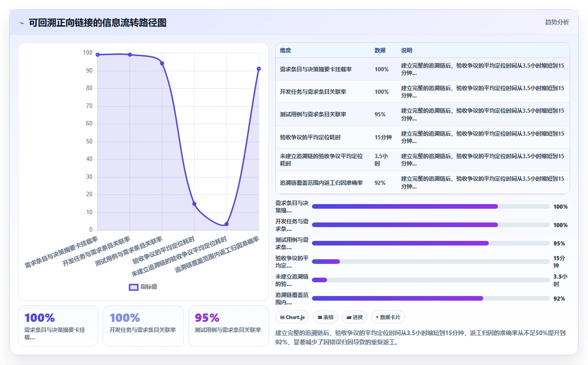The width and height of the screenshot is (588, 365).
Task: Click x-axis label 追溯链覆盖范围内返工归因准确率
Action: pyautogui.click(x=217, y=254)
